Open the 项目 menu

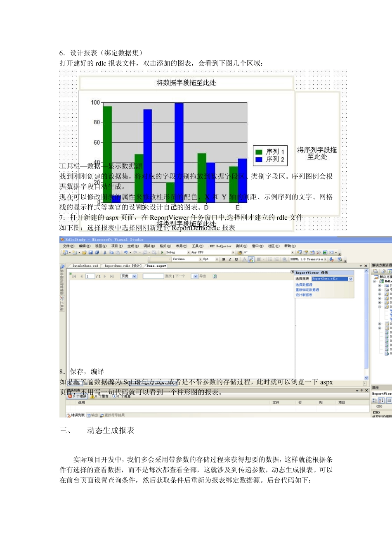pos(117,246)
